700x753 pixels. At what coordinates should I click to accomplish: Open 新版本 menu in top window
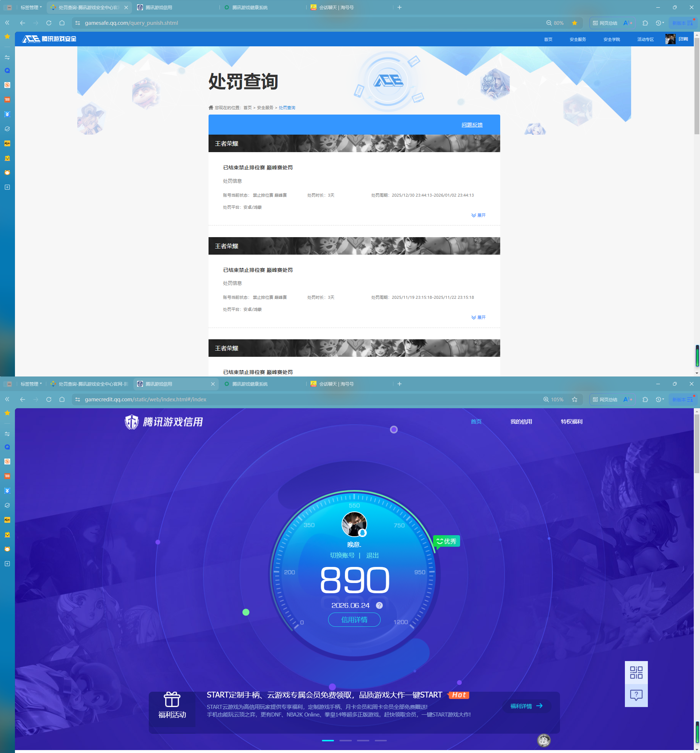click(682, 23)
